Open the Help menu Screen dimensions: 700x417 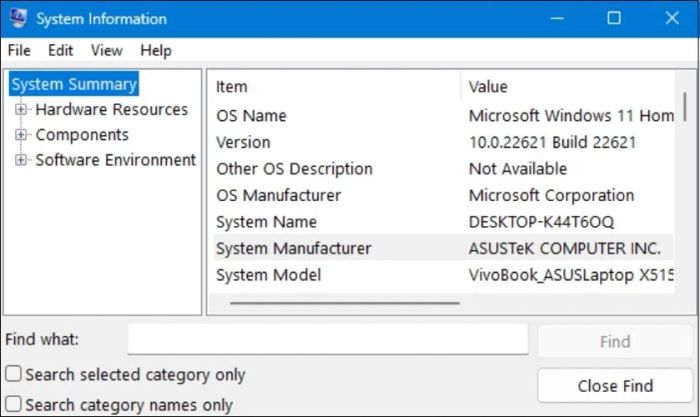156,50
